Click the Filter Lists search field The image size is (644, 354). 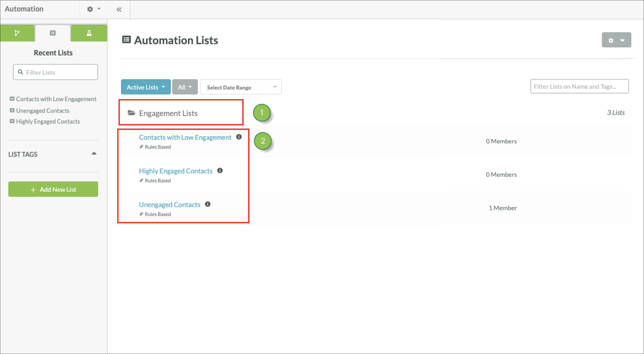55,72
